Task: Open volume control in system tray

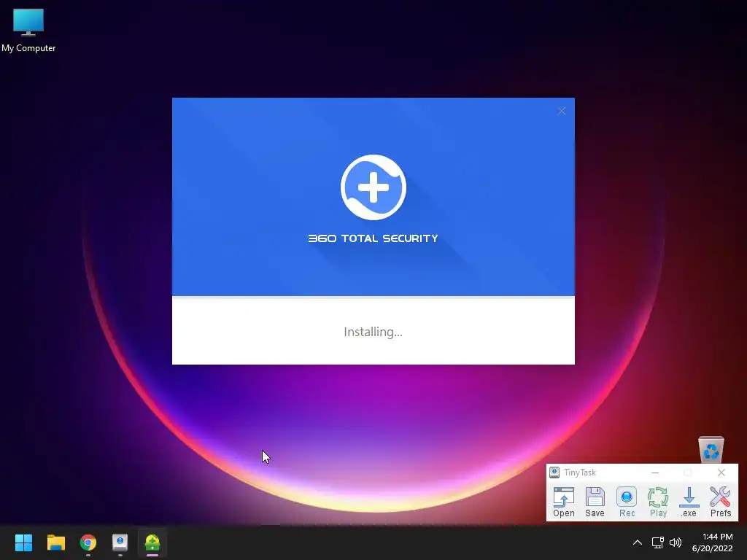Action: pos(675,542)
